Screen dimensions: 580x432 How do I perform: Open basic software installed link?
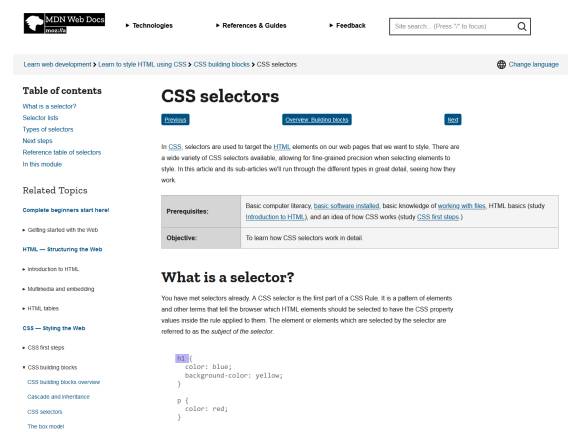click(x=347, y=206)
